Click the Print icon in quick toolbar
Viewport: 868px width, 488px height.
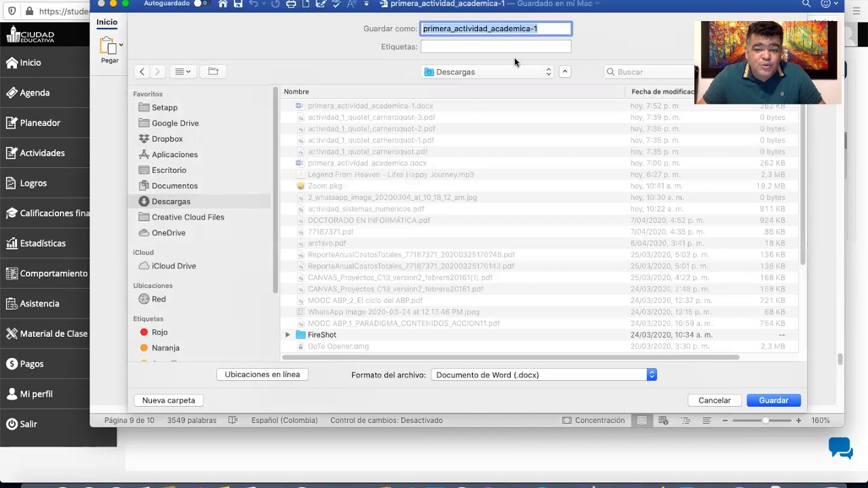[x=291, y=4]
